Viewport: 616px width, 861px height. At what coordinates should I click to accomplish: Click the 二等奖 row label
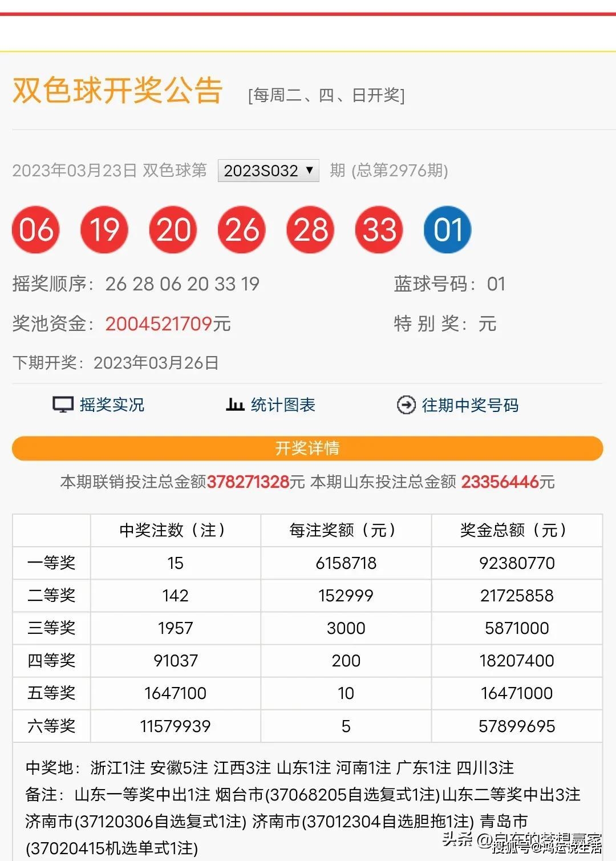coord(51,596)
